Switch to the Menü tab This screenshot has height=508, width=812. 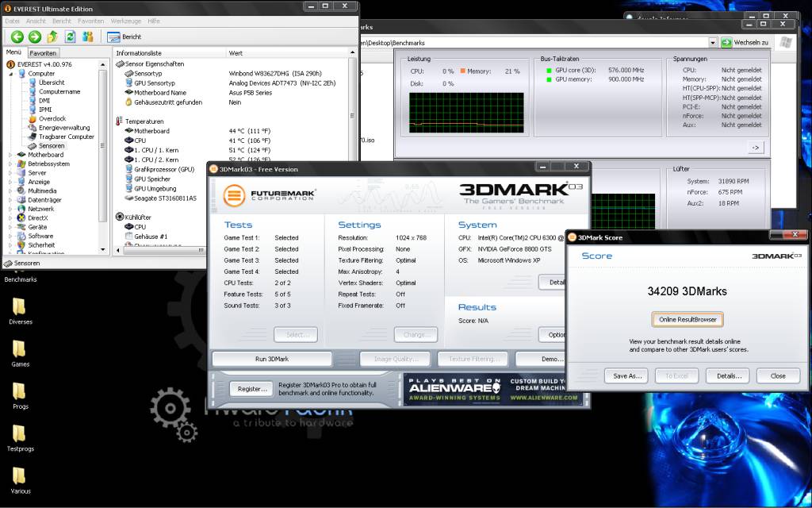pyautogui.click(x=13, y=52)
